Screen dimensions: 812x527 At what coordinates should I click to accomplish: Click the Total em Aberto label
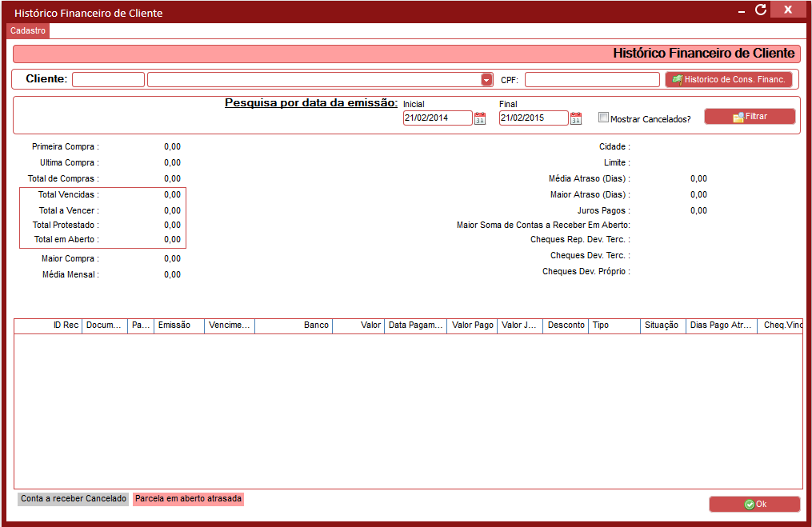[x=67, y=240]
